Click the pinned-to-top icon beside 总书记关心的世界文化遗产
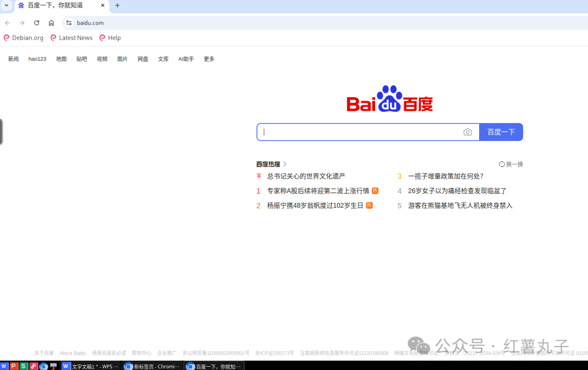The image size is (588, 370). [x=259, y=176]
